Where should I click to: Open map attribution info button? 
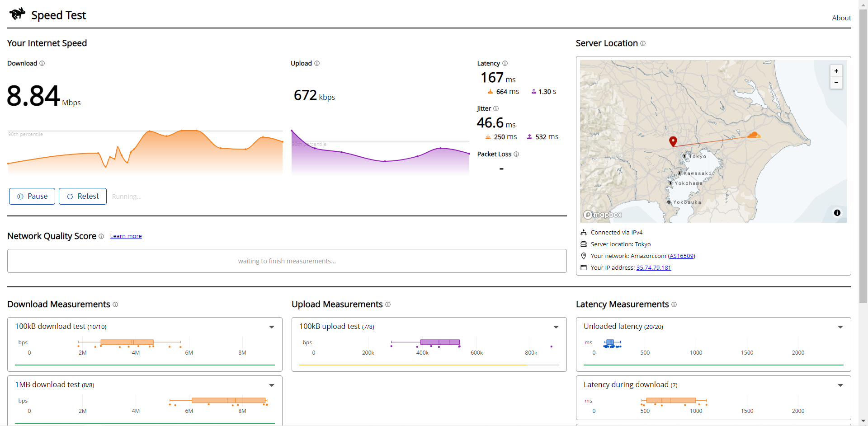click(837, 213)
